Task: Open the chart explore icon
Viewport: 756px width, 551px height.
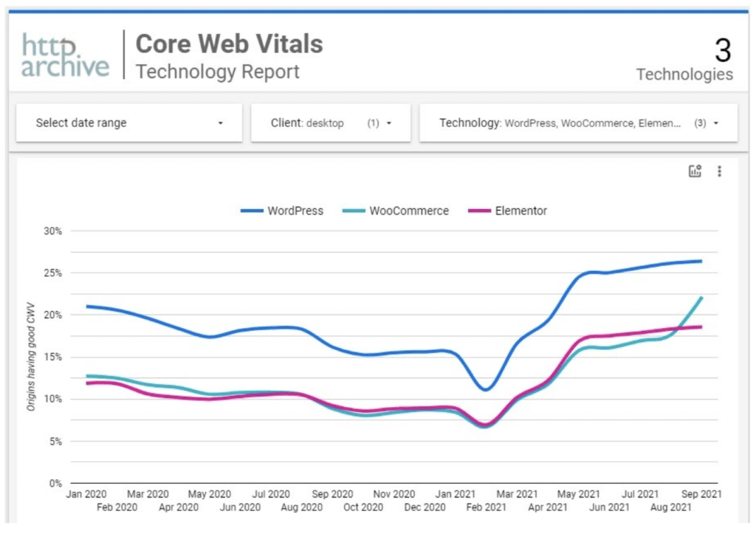Action: (695, 171)
